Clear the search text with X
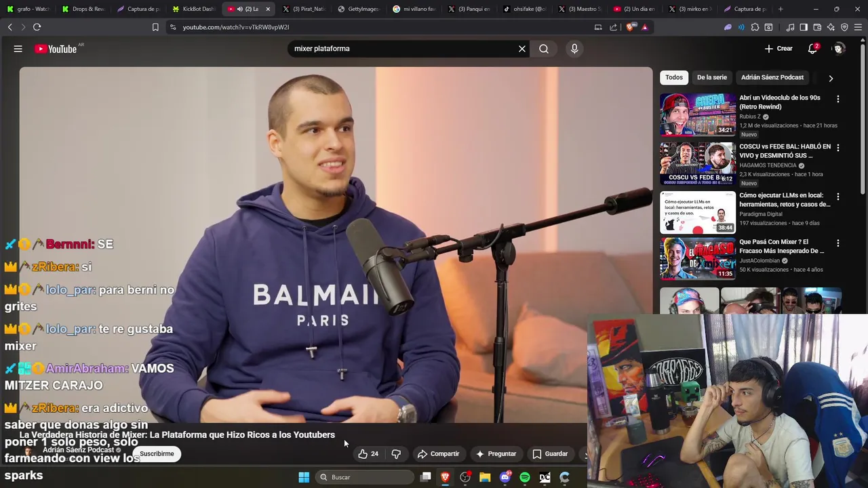Screen dimensions: 868x488 [x=522, y=49]
